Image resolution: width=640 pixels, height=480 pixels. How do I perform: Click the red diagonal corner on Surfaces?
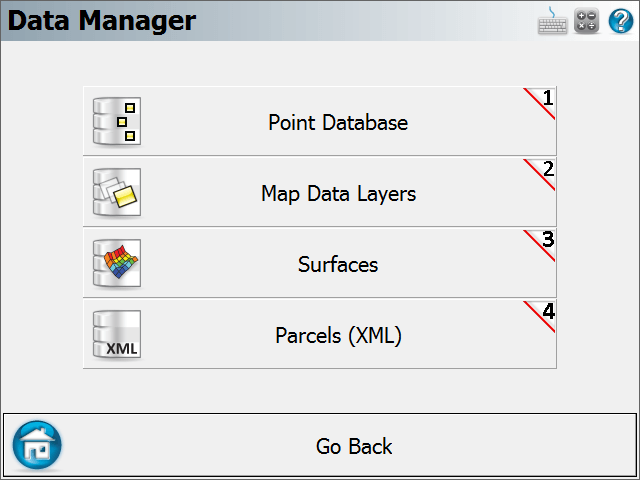(539, 246)
